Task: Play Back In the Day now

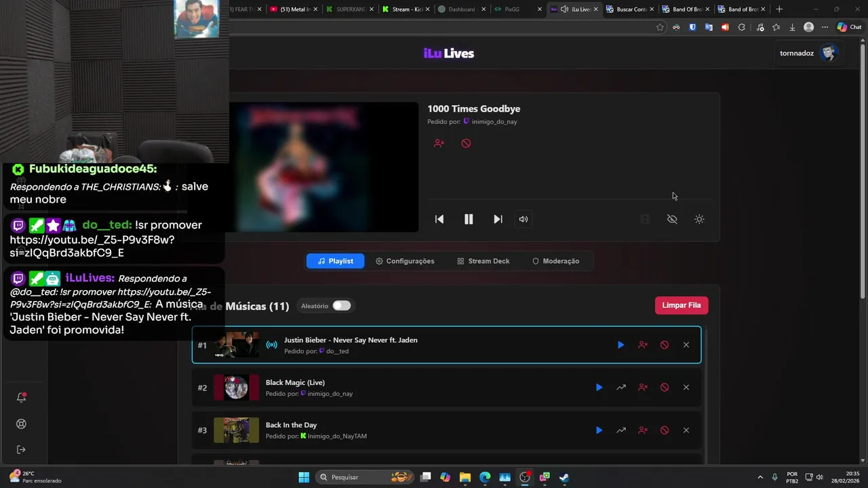Action: (x=599, y=430)
